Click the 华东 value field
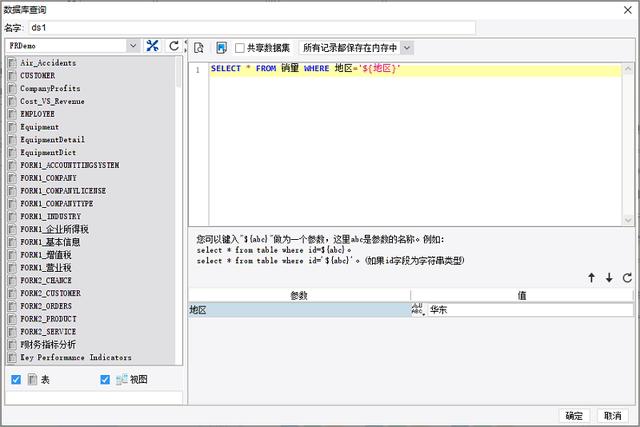Screen dimensions: 640x427 pyautogui.click(x=530, y=309)
